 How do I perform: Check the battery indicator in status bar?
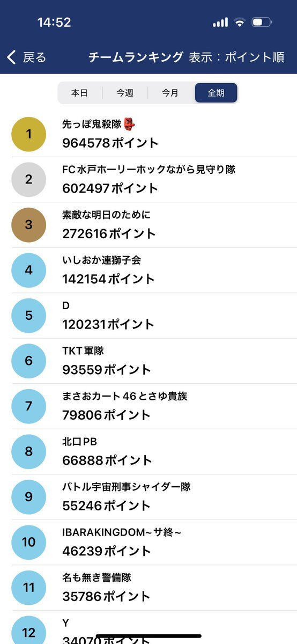point(262,23)
